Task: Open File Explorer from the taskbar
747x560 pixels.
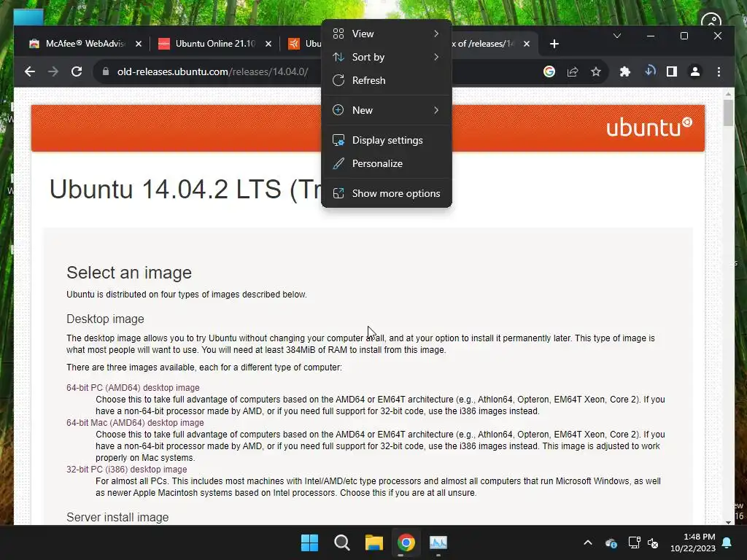Action: pyautogui.click(x=374, y=542)
